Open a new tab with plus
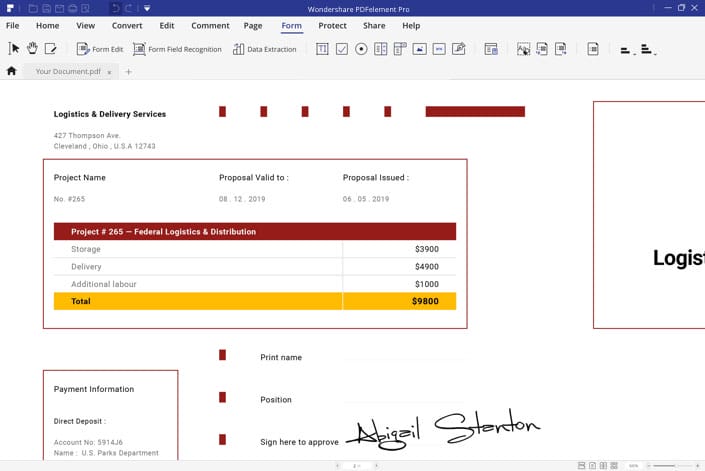This screenshot has width=705, height=471. pyautogui.click(x=128, y=72)
